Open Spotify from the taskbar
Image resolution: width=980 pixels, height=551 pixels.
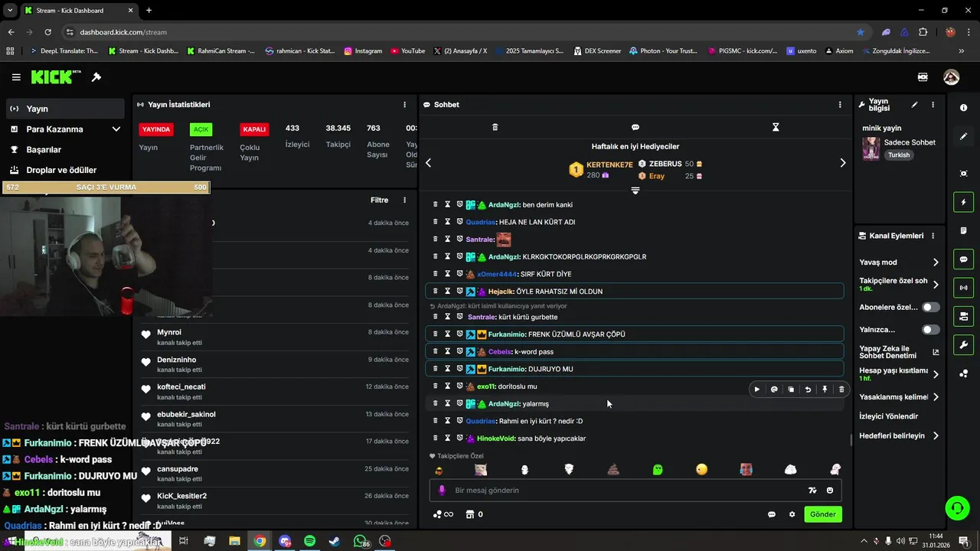[x=309, y=541]
